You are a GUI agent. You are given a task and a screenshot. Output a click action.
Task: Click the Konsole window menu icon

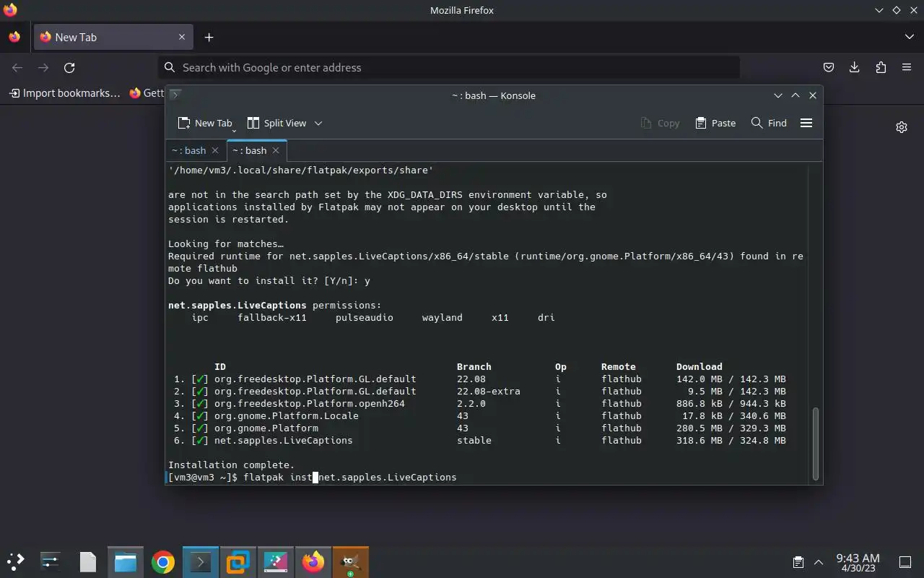click(x=175, y=95)
